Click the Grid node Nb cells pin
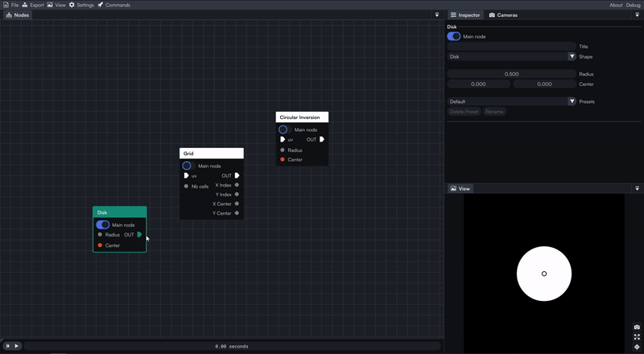 [x=186, y=186]
